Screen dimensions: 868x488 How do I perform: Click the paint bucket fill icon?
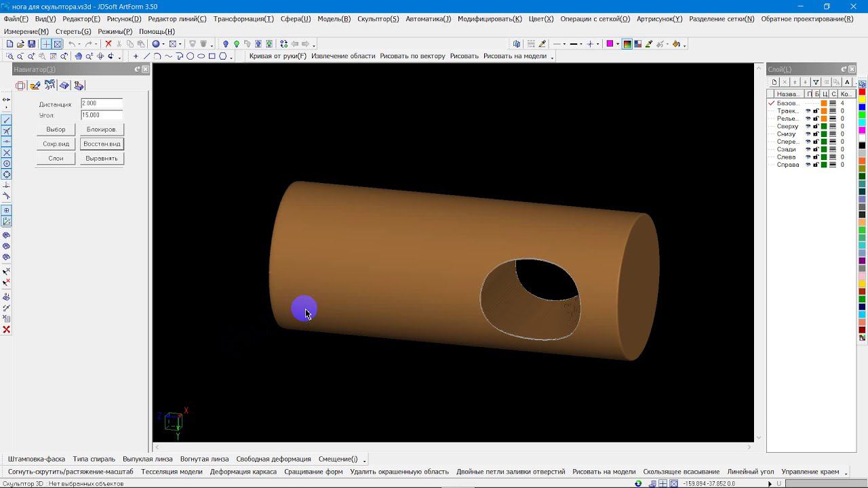[676, 44]
